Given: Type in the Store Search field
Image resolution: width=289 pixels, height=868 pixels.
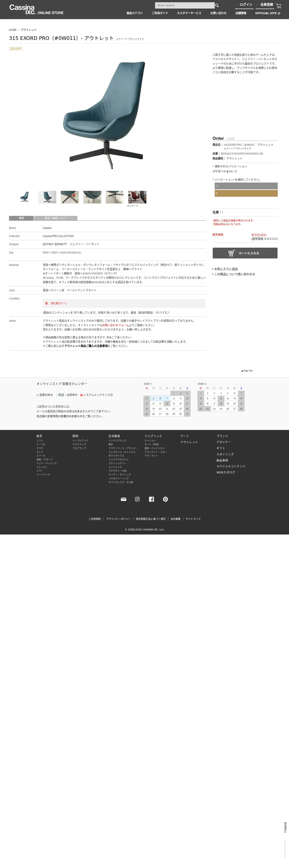Looking at the screenshot, I should point(185,5).
